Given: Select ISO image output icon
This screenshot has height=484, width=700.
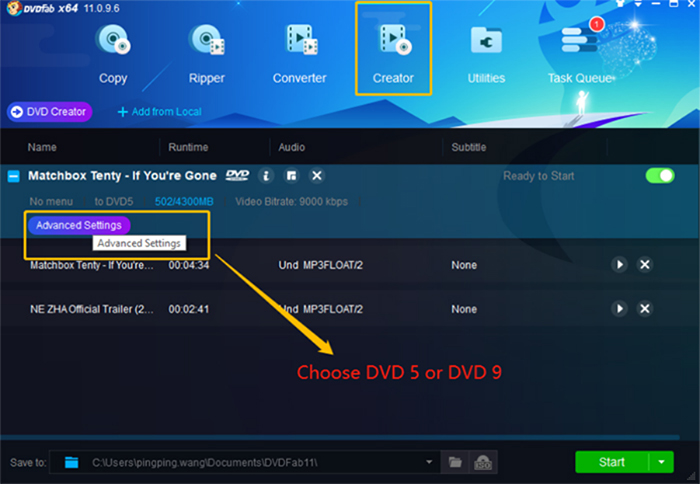Looking at the screenshot, I should [x=483, y=462].
